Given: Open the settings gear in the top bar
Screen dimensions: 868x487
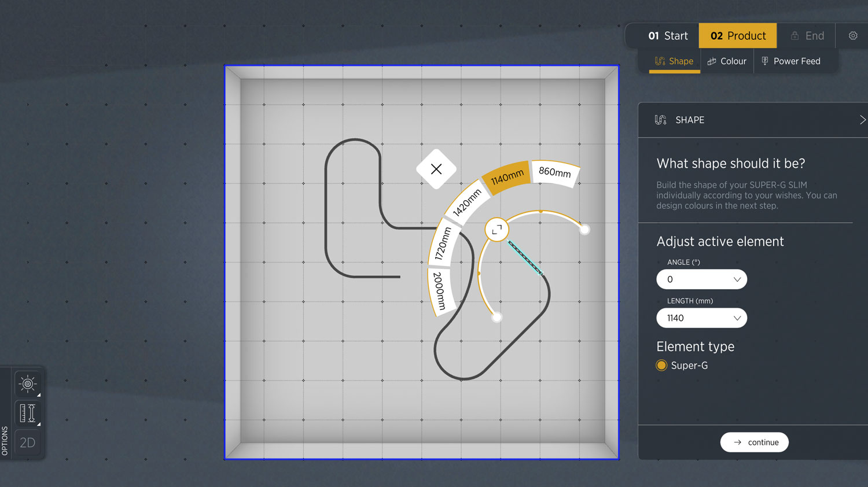Looking at the screenshot, I should 852,35.
